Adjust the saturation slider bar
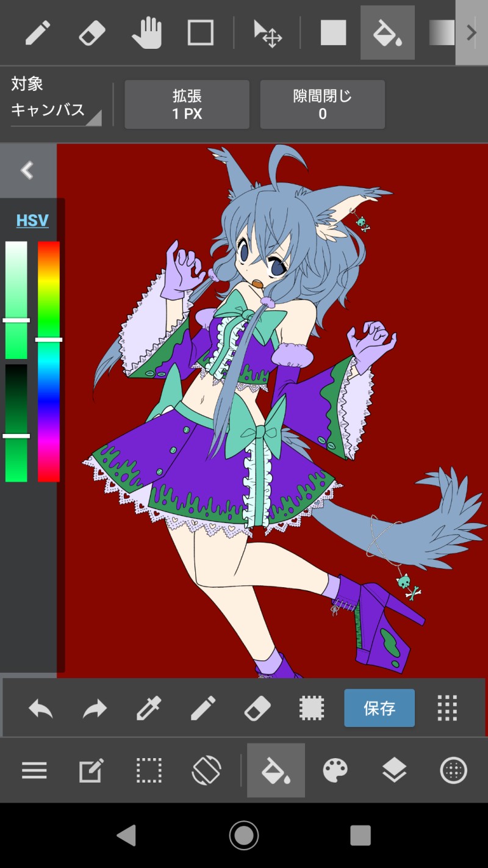 click(x=16, y=300)
